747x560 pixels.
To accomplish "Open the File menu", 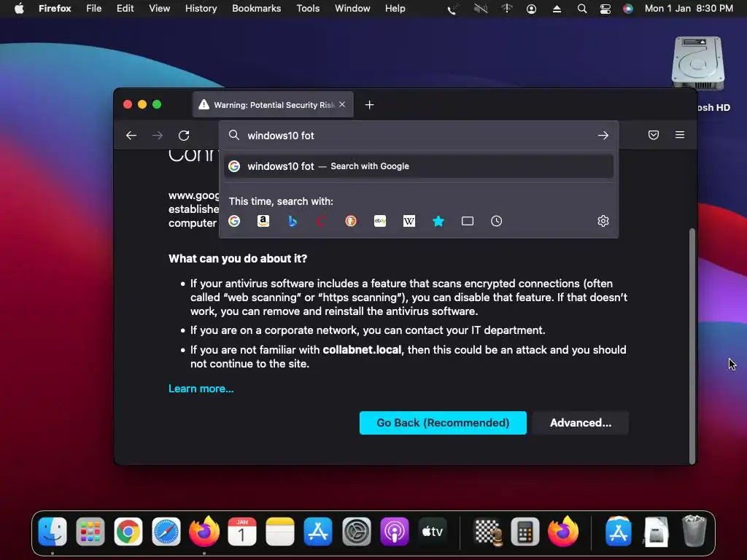I will point(94,9).
